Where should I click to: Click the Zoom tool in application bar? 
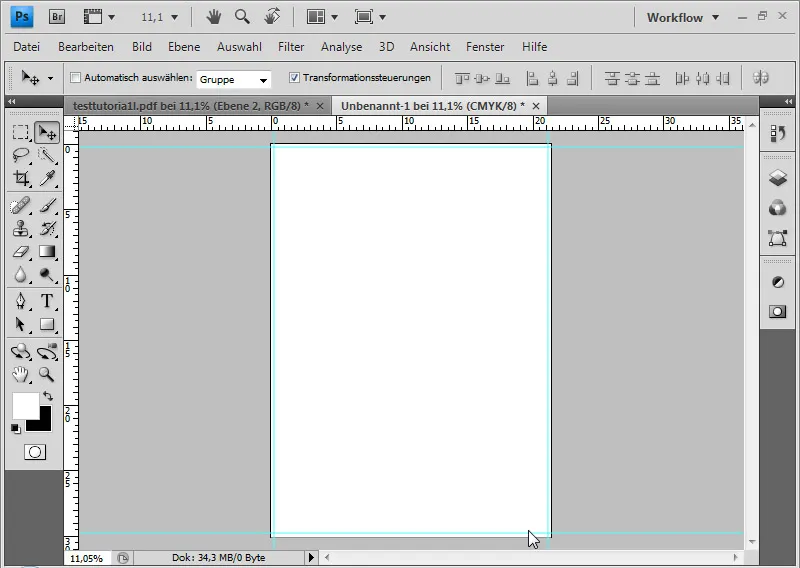click(242, 17)
